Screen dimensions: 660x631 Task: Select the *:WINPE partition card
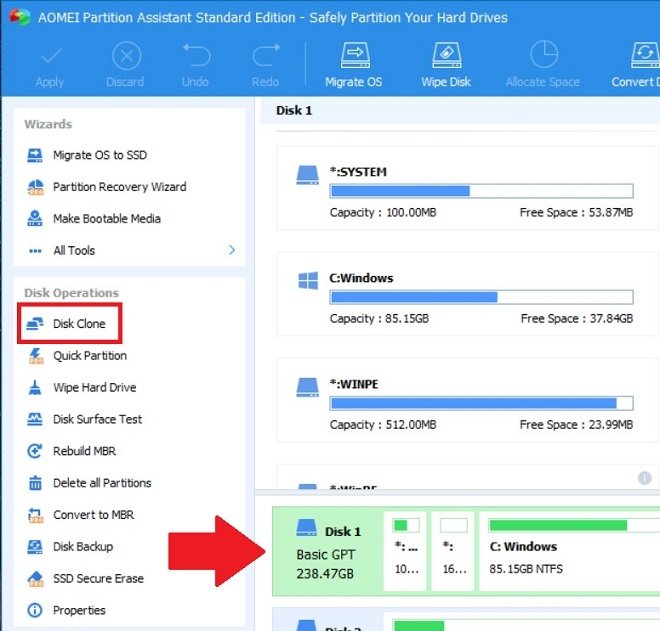click(x=467, y=400)
